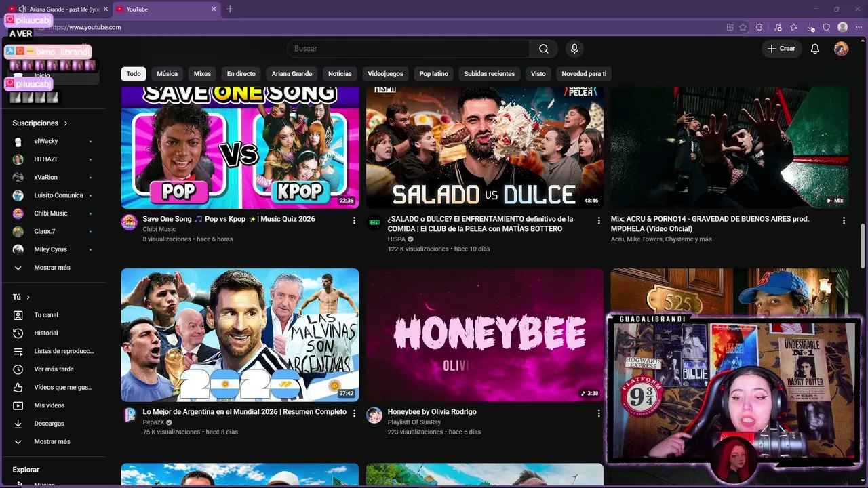Screen dimensions: 868x488
Task: Open browser favorites list icon
Action: click(x=794, y=27)
